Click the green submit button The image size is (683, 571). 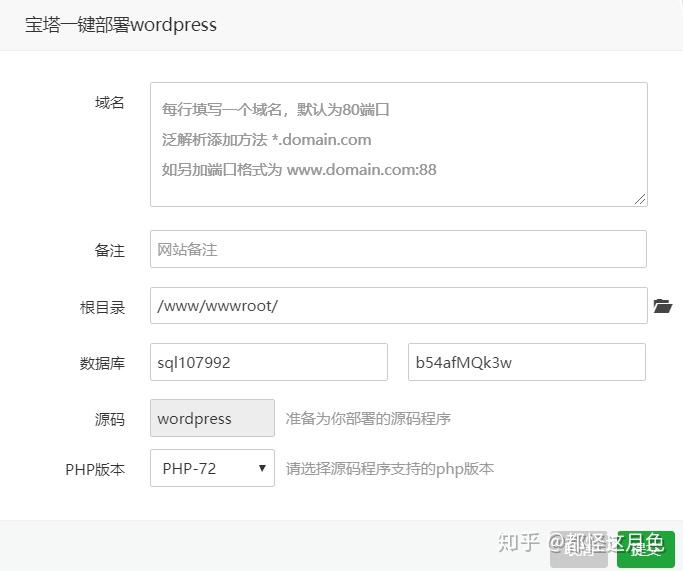click(x=646, y=549)
